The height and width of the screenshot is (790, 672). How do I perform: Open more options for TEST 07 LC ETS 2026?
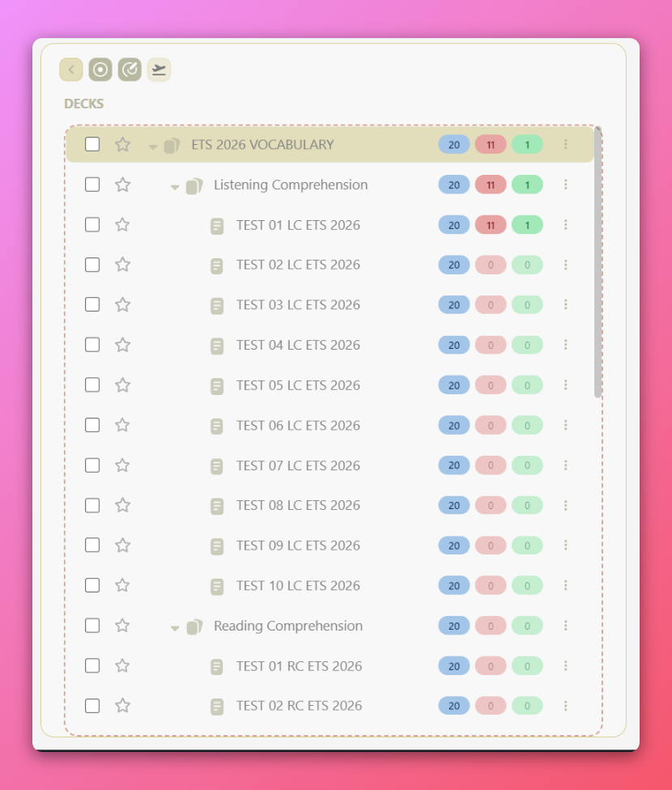[x=565, y=465]
